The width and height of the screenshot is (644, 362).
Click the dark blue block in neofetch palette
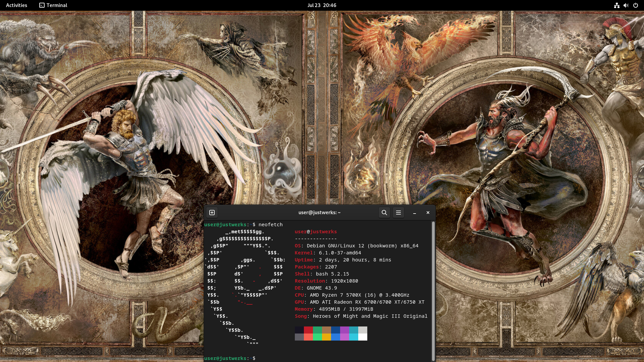(x=335, y=330)
